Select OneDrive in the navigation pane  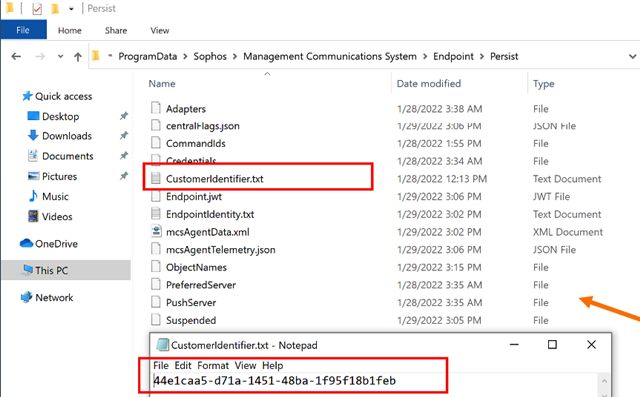56,244
